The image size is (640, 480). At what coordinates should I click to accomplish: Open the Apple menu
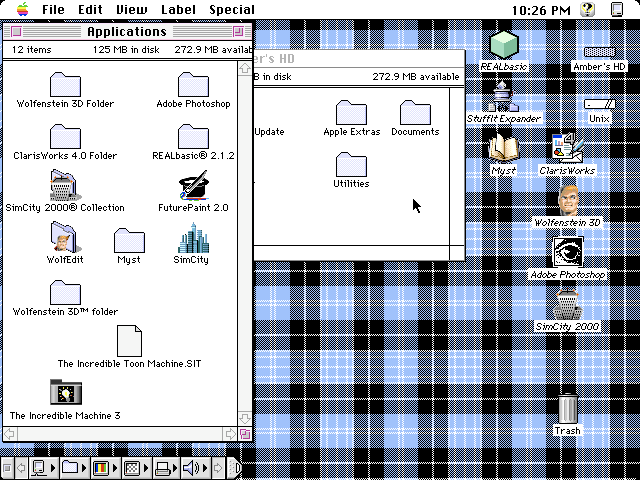(23, 9)
